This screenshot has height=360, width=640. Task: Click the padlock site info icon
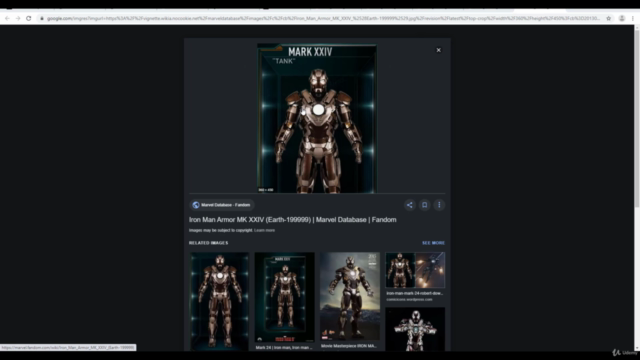pyautogui.click(x=42, y=18)
